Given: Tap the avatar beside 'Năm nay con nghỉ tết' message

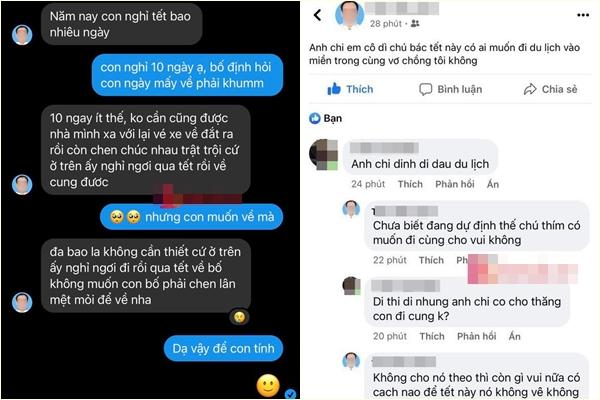Looking at the screenshot, I should [x=22, y=35].
